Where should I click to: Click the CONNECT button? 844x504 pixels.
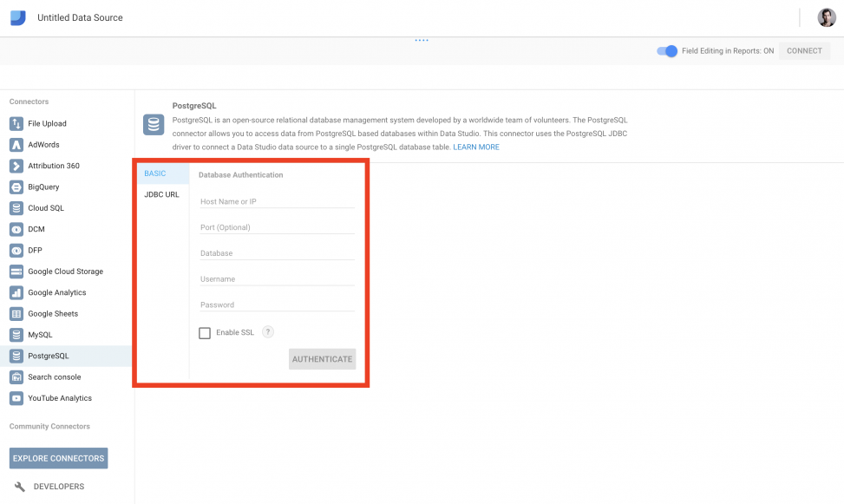click(x=804, y=50)
